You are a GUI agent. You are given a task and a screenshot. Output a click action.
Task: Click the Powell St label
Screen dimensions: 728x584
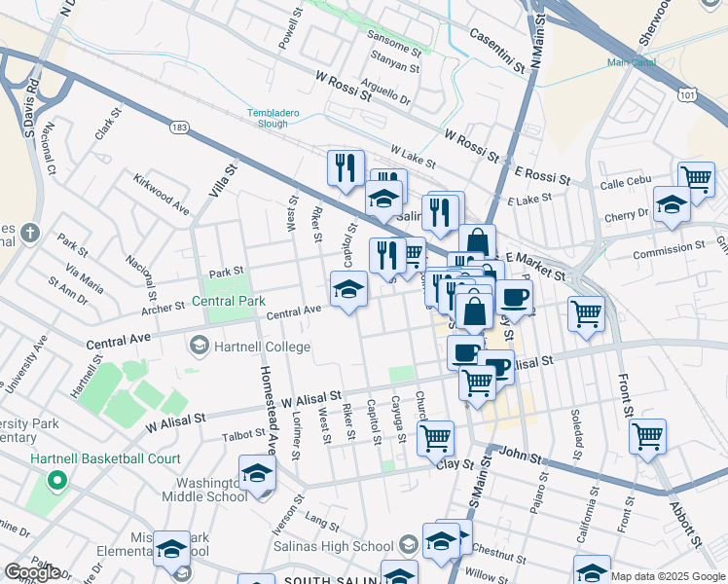tap(291, 28)
